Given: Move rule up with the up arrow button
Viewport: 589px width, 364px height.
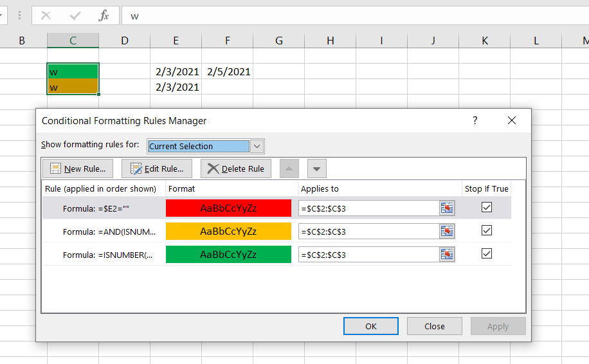Looking at the screenshot, I should (x=289, y=168).
